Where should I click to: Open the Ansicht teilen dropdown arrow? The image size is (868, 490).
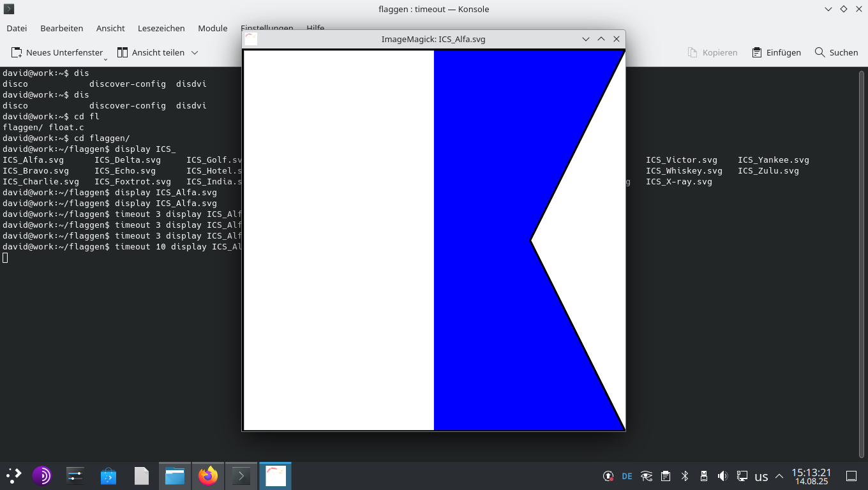[x=195, y=52]
